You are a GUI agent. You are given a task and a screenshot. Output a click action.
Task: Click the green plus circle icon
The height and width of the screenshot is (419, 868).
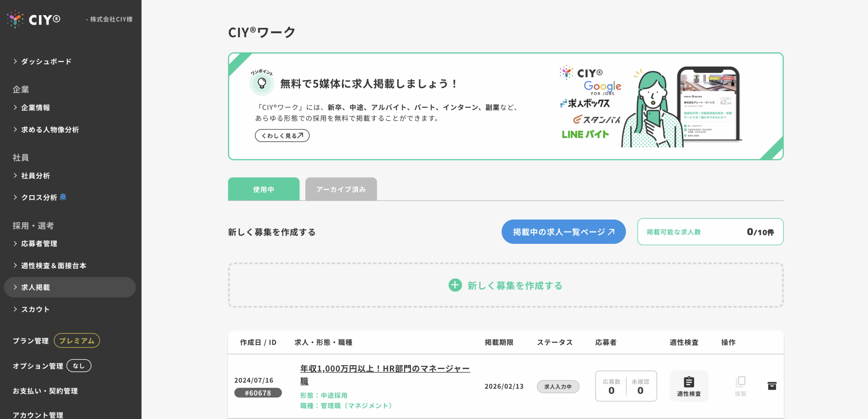click(455, 285)
